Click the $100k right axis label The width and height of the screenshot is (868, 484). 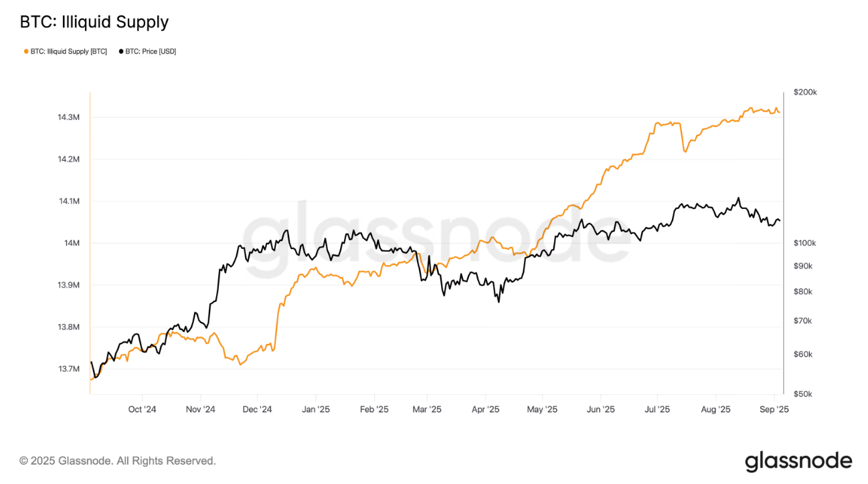coord(804,243)
